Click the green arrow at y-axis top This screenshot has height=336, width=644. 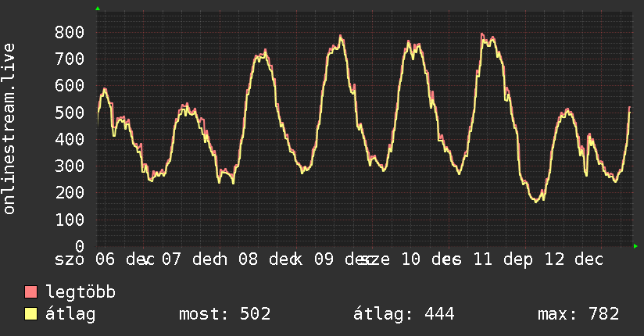coord(98,9)
